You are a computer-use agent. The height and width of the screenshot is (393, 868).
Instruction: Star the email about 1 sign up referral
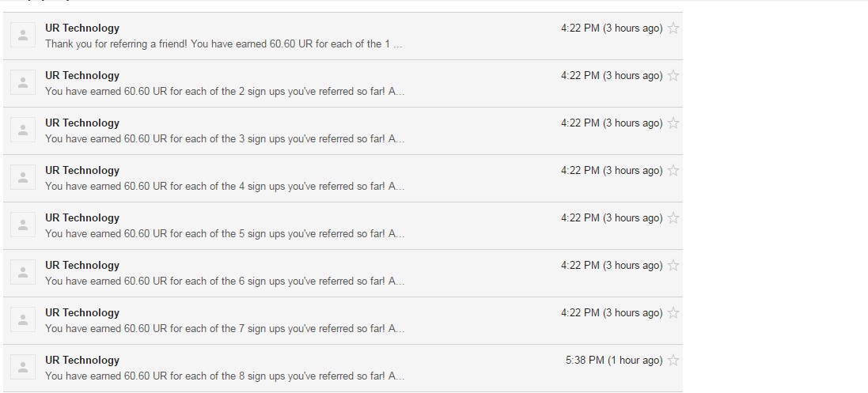coord(673,28)
